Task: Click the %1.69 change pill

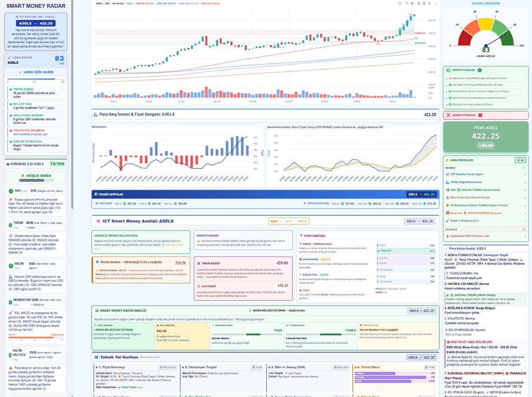Action: click(x=485, y=145)
